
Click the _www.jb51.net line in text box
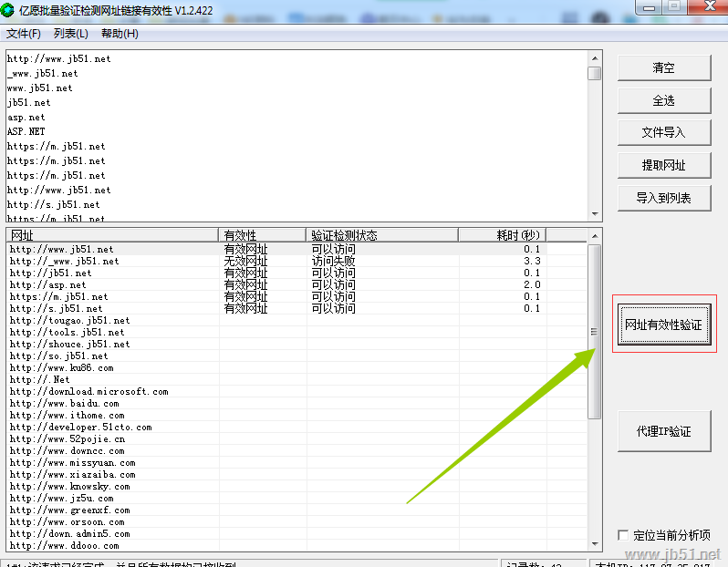(42, 73)
